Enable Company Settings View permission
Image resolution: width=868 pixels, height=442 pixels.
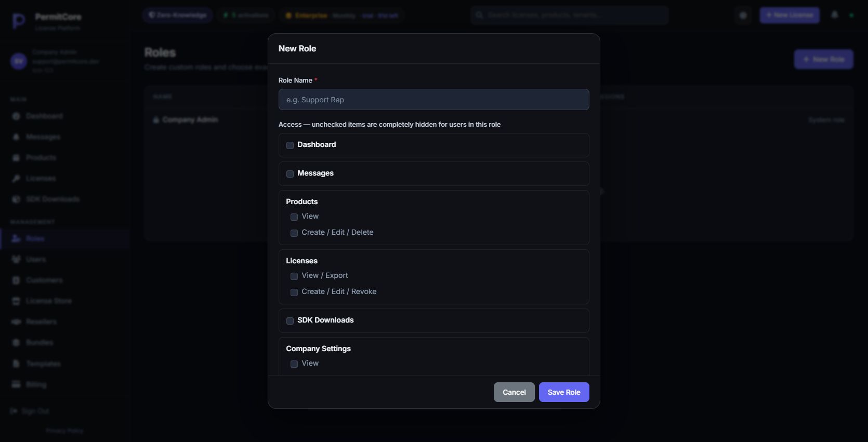pos(294,364)
